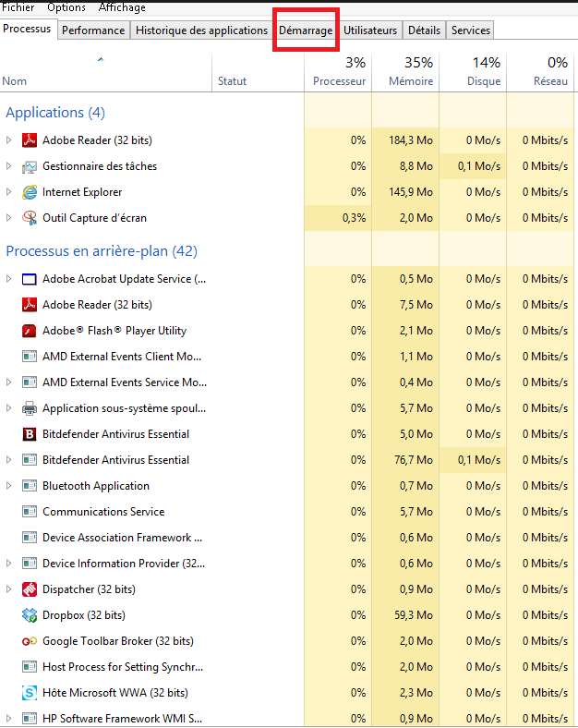Click the Gestionnaire des tâches icon
The width and height of the screenshot is (578, 728).
point(30,166)
